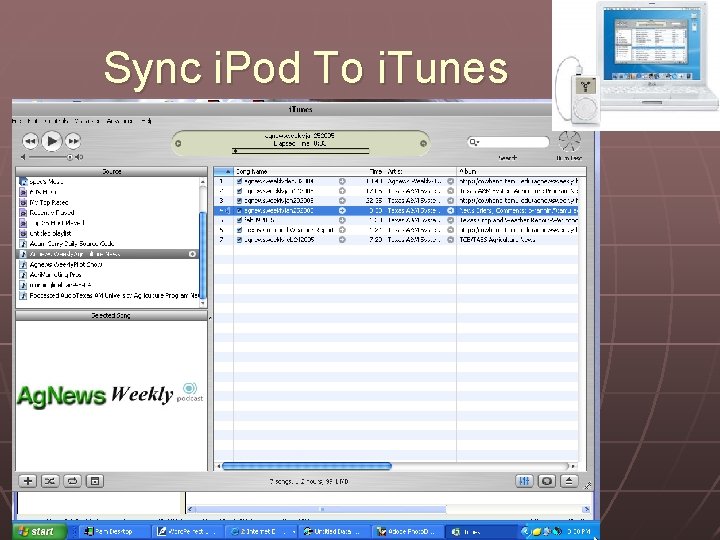Click My Top Rated smart playlist icon
720x540 pixels.
click(x=23, y=202)
